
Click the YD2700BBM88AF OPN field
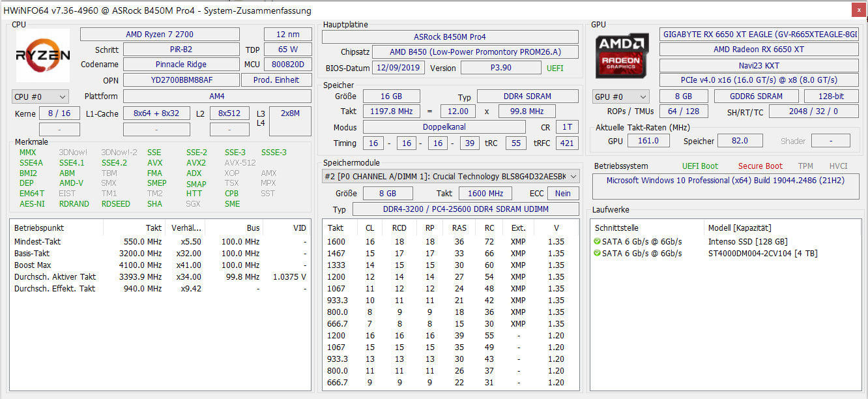click(181, 80)
